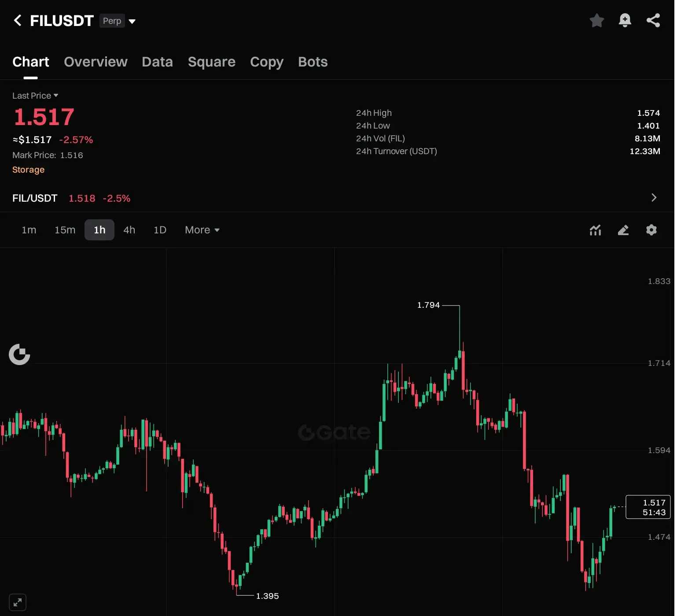Image resolution: width=677 pixels, height=616 pixels.
Task: Click the large 1.517 last price
Action: pos(44,117)
